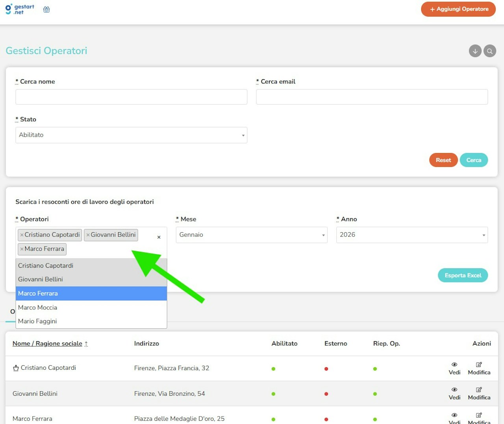Remove Marco Ferrara tag from Operatori

22,249
